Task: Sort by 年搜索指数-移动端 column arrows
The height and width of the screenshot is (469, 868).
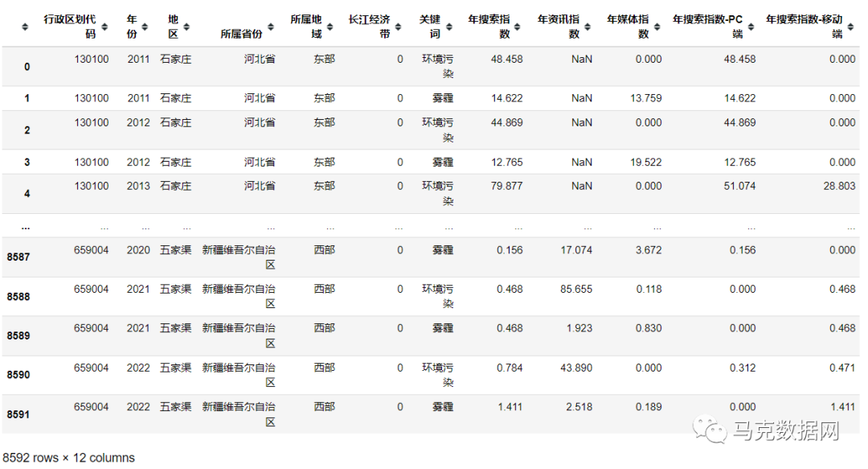Action: (851, 27)
